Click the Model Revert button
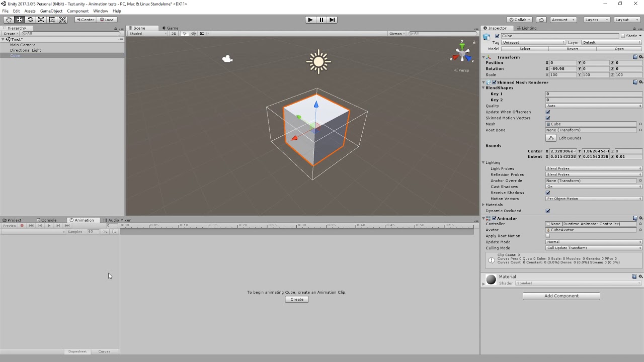The width and height of the screenshot is (644, 362). (573, 49)
